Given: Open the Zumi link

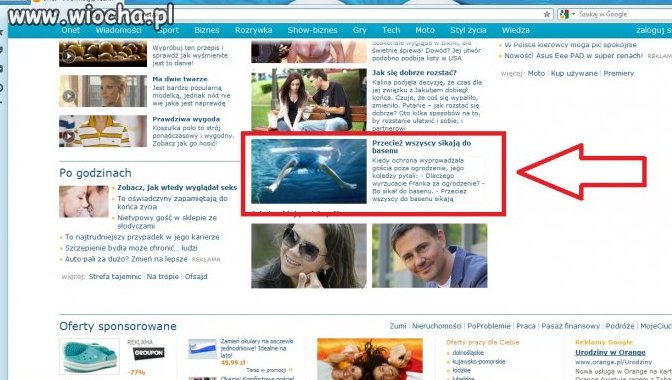Looking at the screenshot, I should 398,326.
